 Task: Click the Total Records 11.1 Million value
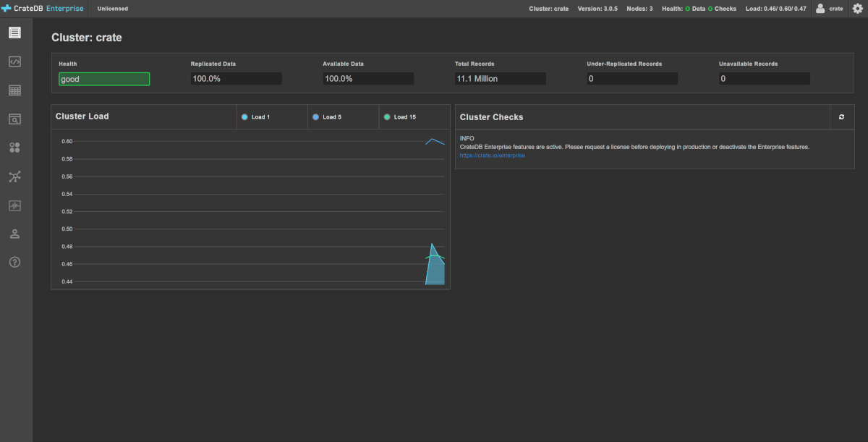500,79
